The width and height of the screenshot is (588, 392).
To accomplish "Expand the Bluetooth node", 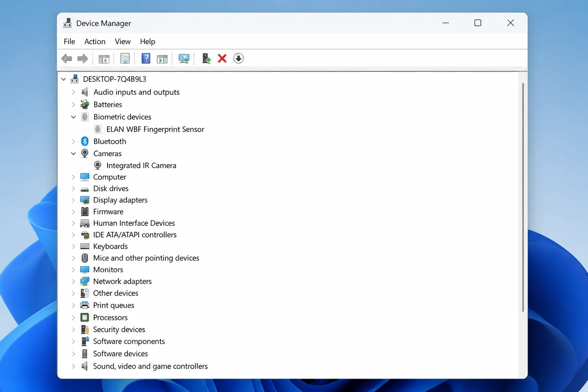I will pyautogui.click(x=73, y=141).
